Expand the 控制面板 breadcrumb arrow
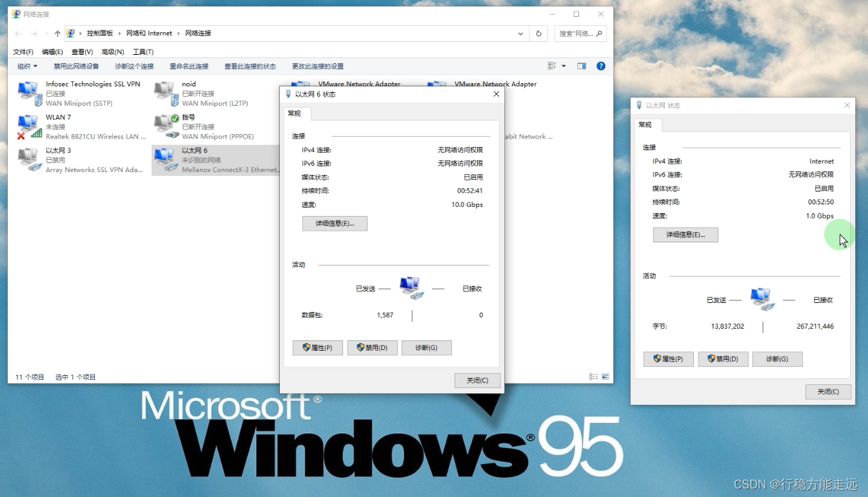Image resolution: width=868 pixels, height=497 pixels. pyautogui.click(x=120, y=34)
